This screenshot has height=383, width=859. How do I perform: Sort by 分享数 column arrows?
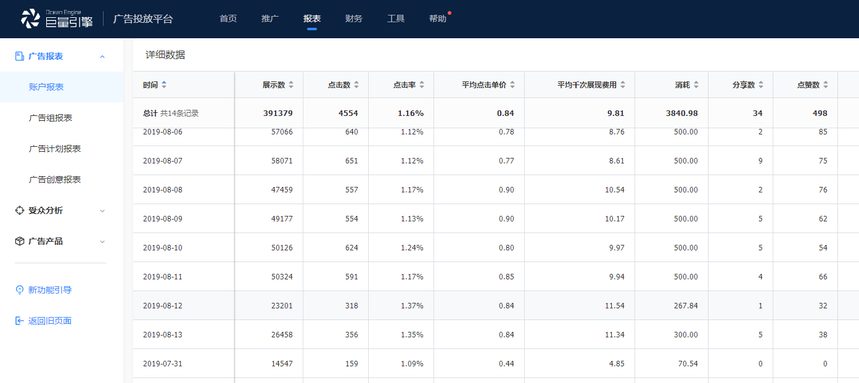(x=761, y=85)
